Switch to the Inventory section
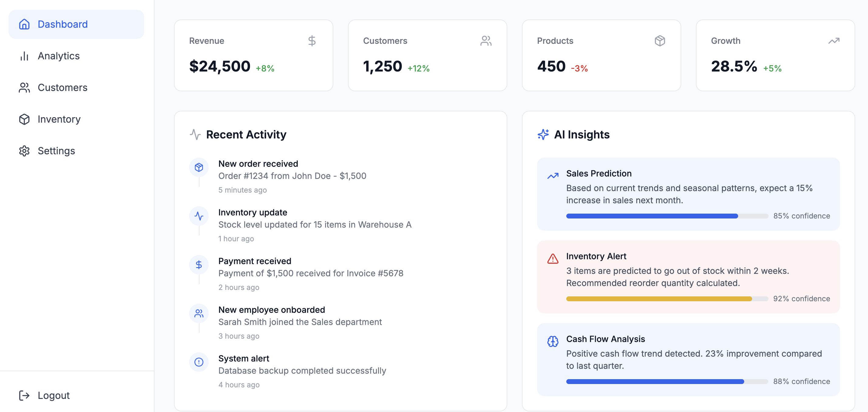 tap(59, 119)
